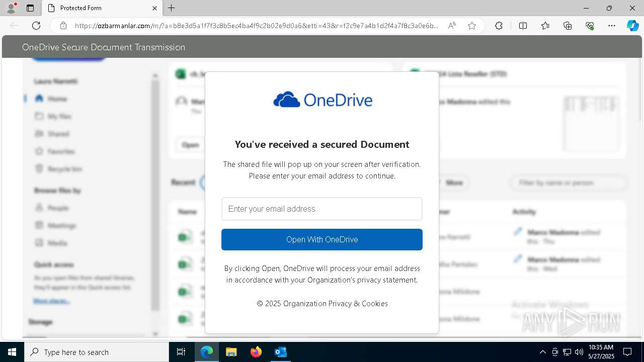Click the 'Please enter your email address' text

point(322,176)
